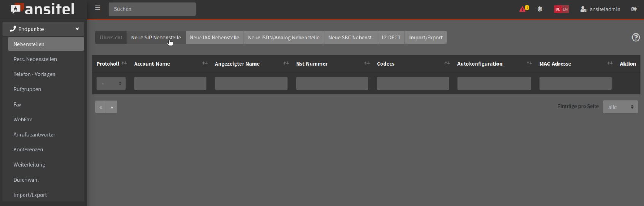Click the hamburger menu icon
Image resolution: width=644 pixels, height=206 pixels.
pyautogui.click(x=98, y=8)
